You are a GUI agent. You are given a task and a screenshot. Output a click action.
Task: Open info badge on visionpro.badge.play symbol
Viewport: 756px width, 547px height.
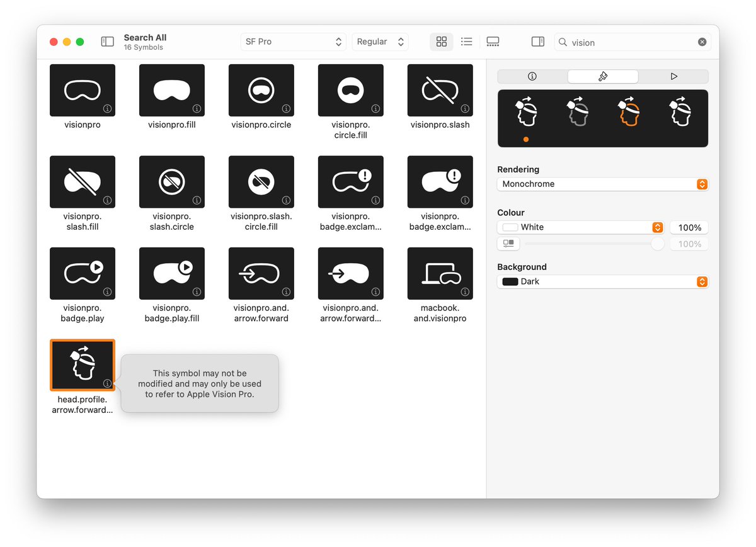[x=107, y=291]
